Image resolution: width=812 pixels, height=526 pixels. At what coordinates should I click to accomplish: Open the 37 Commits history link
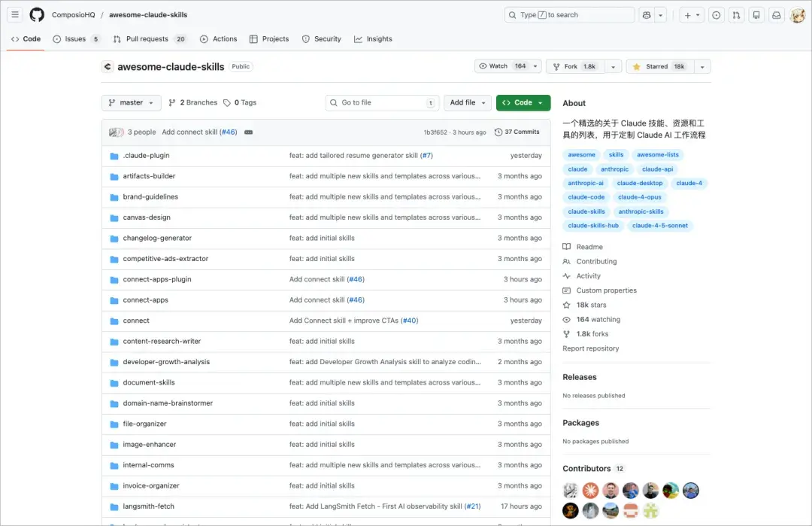(x=517, y=132)
